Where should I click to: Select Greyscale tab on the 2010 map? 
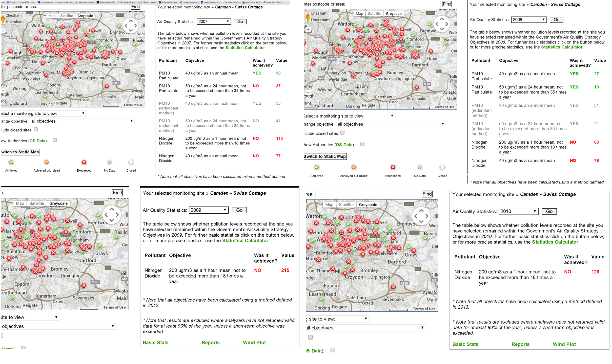tap(368, 204)
